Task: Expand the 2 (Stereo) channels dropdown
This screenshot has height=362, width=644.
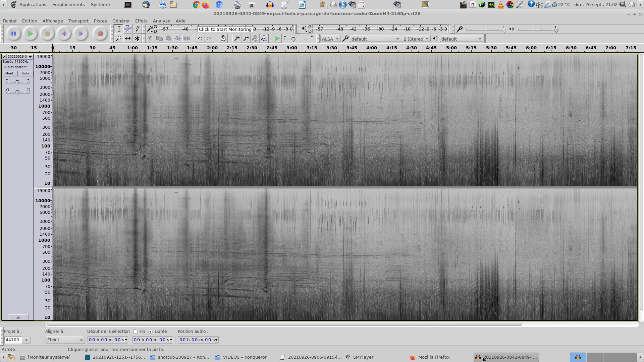Action: click(x=416, y=39)
